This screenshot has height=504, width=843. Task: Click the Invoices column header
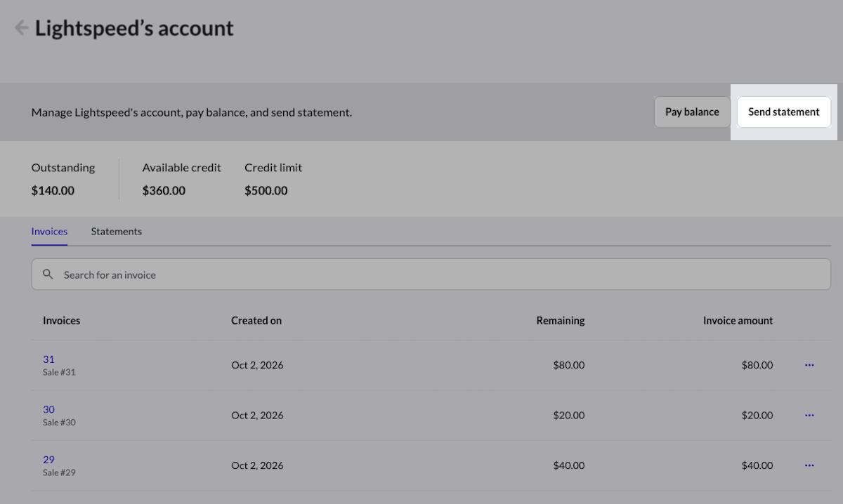pos(62,321)
